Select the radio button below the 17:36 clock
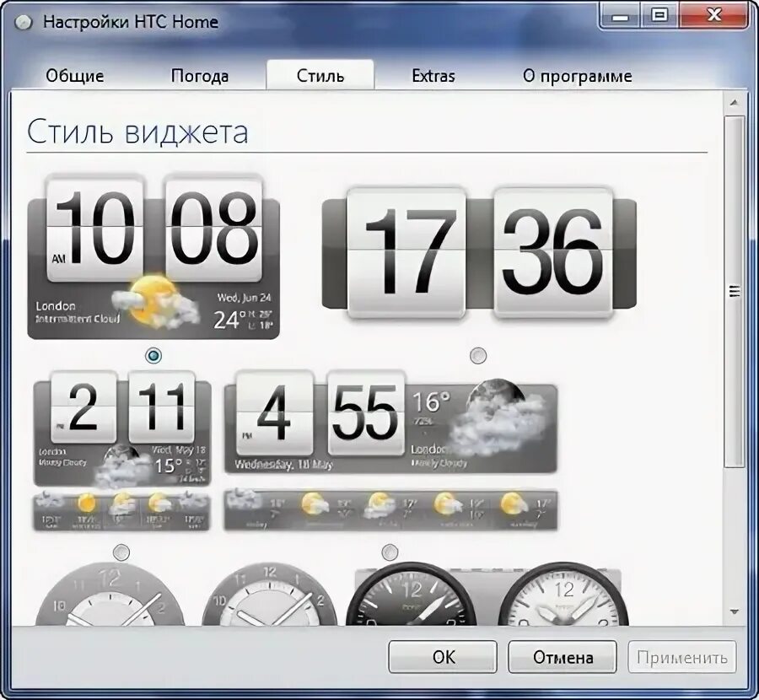The width and height of the screenshot is (759, 700). (x=479, y=355)
